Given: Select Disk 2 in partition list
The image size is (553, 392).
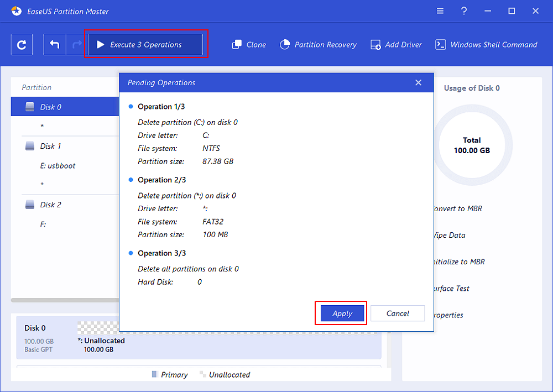Looking at the screenshot, I should (50, 205).
